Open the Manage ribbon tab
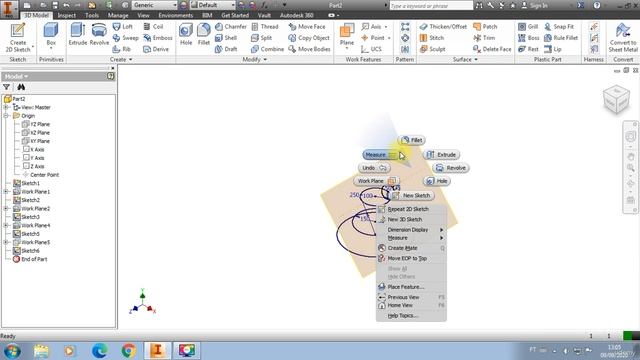Viewport: 640px width, 360px height. coord(118,15)
